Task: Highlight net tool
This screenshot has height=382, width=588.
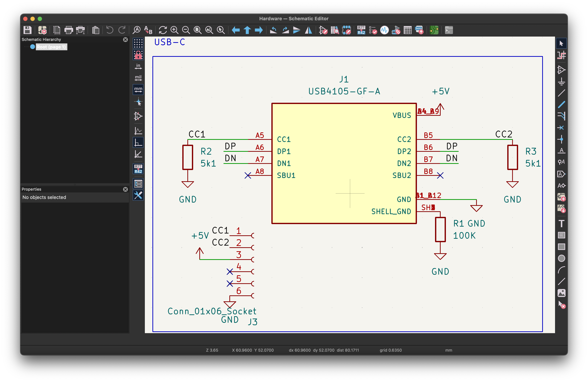Action: click(561, 55)
